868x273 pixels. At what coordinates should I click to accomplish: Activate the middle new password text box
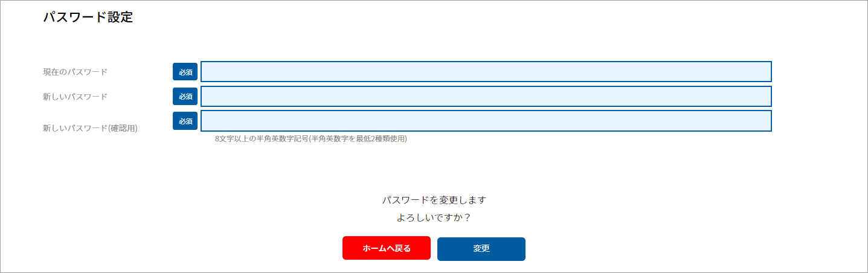tap(486, 96)
